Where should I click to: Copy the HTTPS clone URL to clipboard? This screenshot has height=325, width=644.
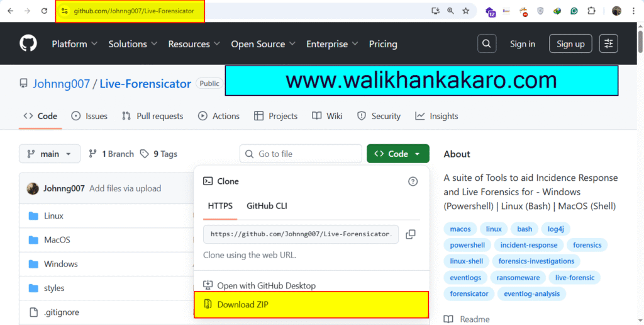(411, 234)
